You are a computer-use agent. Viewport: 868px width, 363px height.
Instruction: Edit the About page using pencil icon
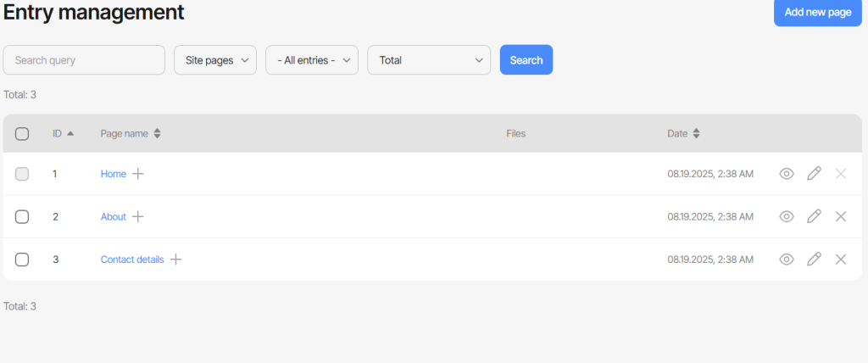pyautogui.click(x=813, y=216)
